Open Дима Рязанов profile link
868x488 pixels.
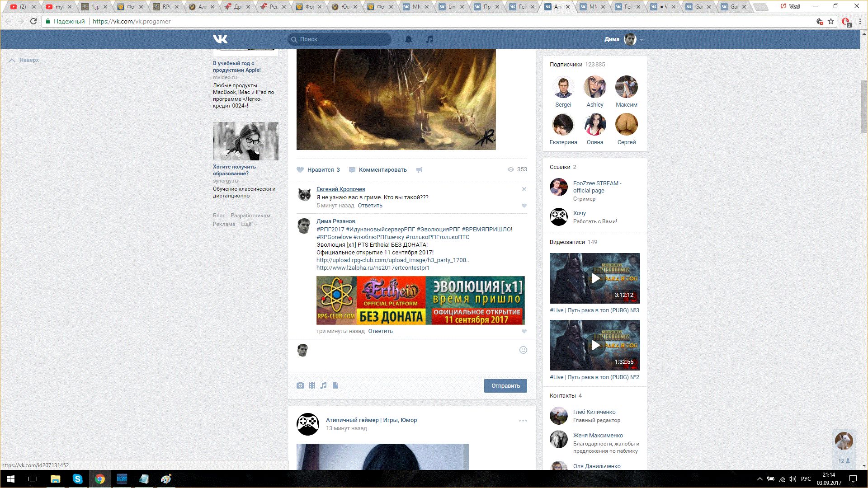click(x=335, y=221)
